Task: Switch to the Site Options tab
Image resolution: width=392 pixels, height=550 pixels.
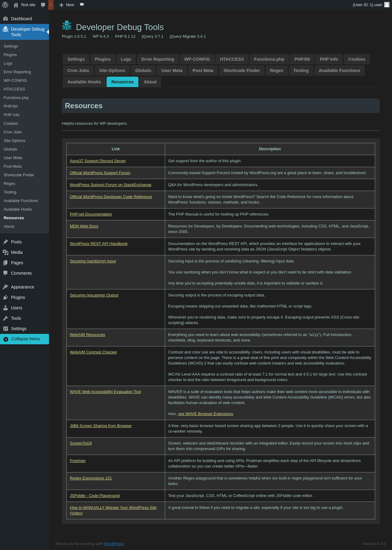Action: pyautogui.click(x=112, y=71)
